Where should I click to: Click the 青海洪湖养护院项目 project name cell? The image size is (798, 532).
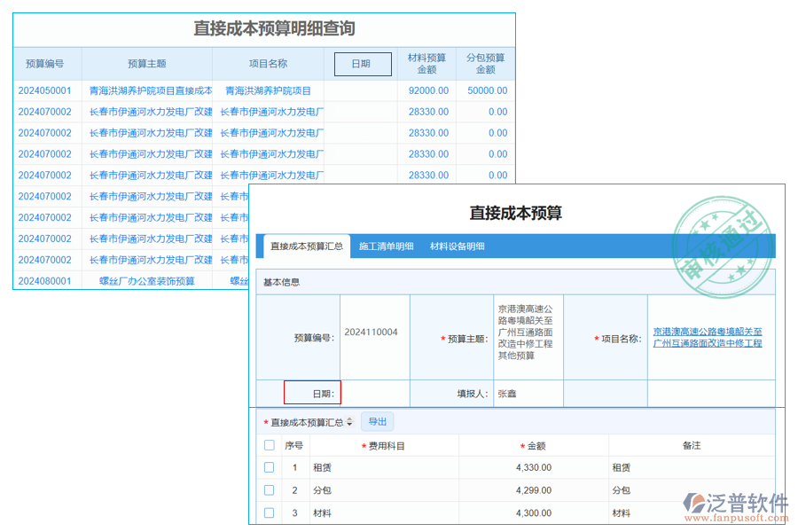point(268,90)
